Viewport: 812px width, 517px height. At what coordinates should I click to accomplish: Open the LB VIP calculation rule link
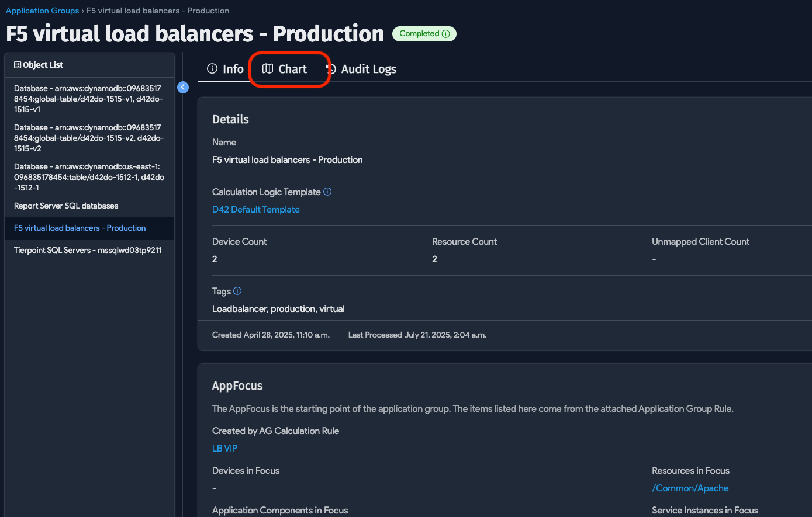coord(224,448)
